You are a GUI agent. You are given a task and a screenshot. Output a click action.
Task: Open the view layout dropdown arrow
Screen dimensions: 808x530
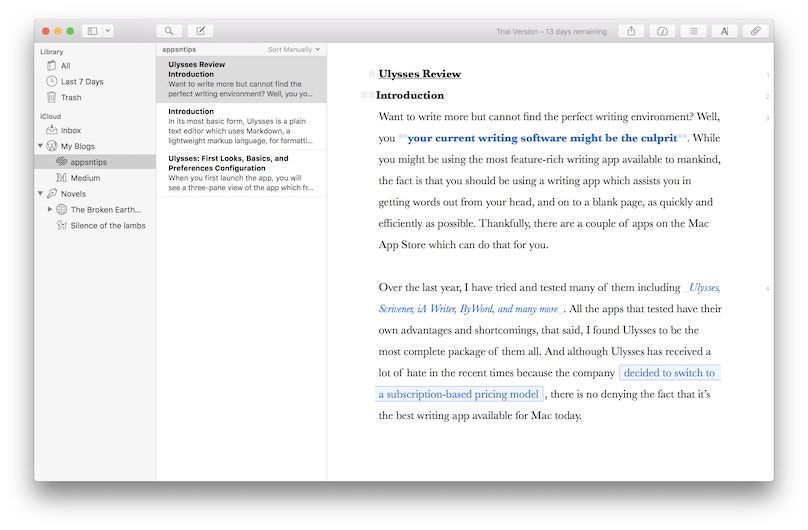[108, 31]
